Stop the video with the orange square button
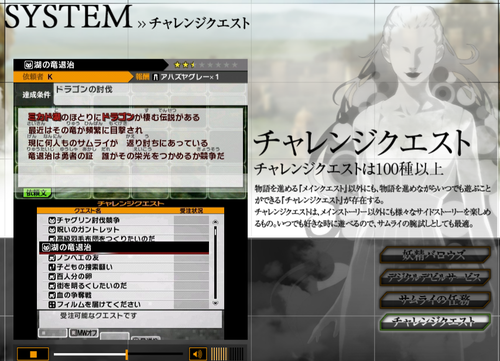The height and width of the screenshot is (361, 500). point(33,354)
